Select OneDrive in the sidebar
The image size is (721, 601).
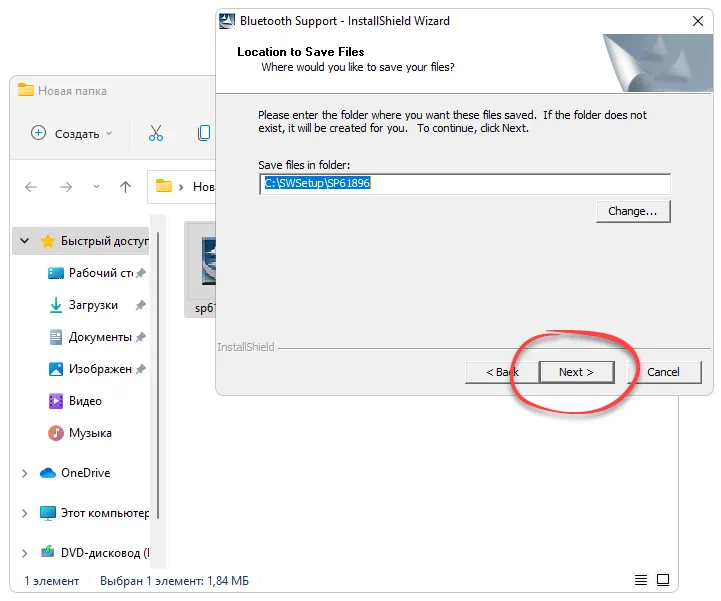pos(74,473)
